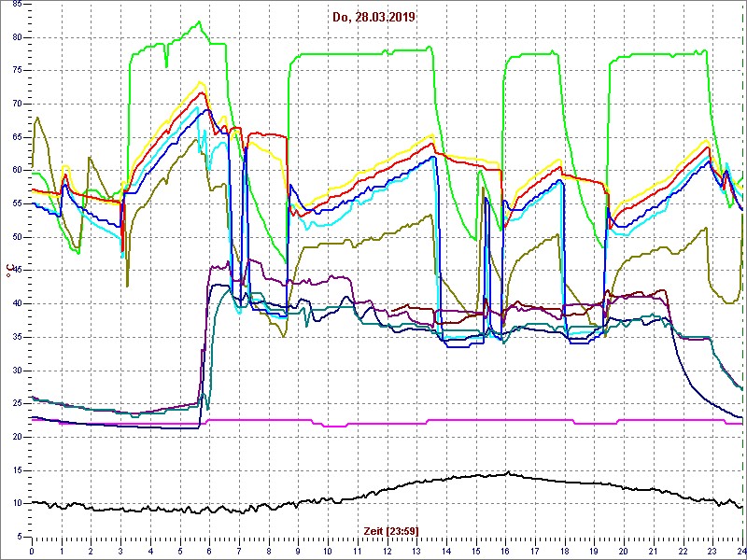747x560 pixels.
Task: Select temperature axis value 55
Action: (16, 203)
